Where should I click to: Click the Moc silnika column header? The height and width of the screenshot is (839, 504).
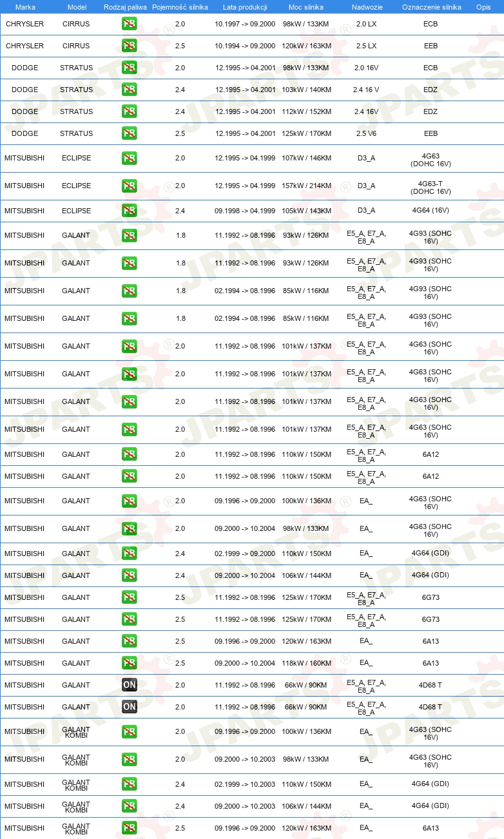[306, 7]
